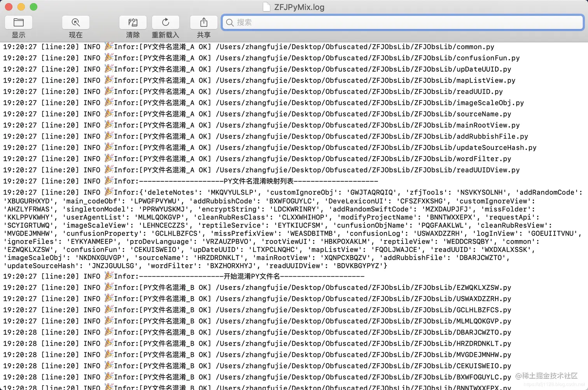588x390 pixels.
Task: Focus the 搜索 search field
Action: (x=402, y=23)
